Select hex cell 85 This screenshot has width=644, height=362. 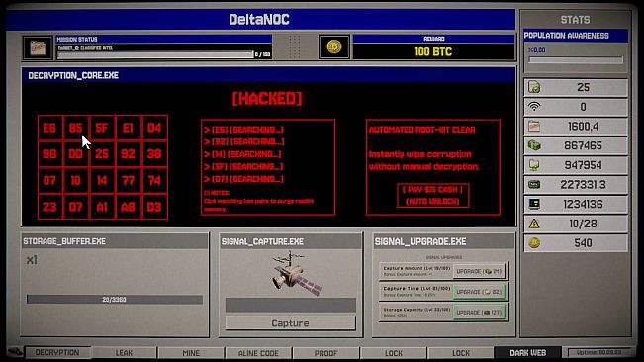click(x=75, y=128)
